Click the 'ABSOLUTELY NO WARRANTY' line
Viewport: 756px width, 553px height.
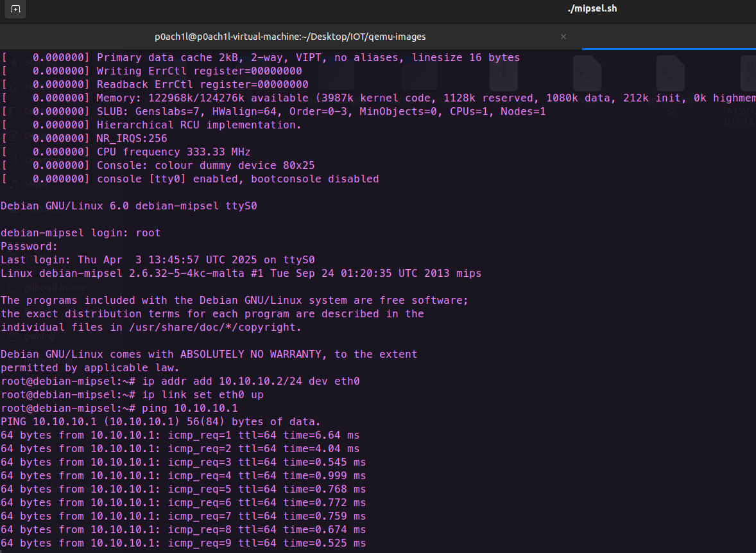click(209, 355)
